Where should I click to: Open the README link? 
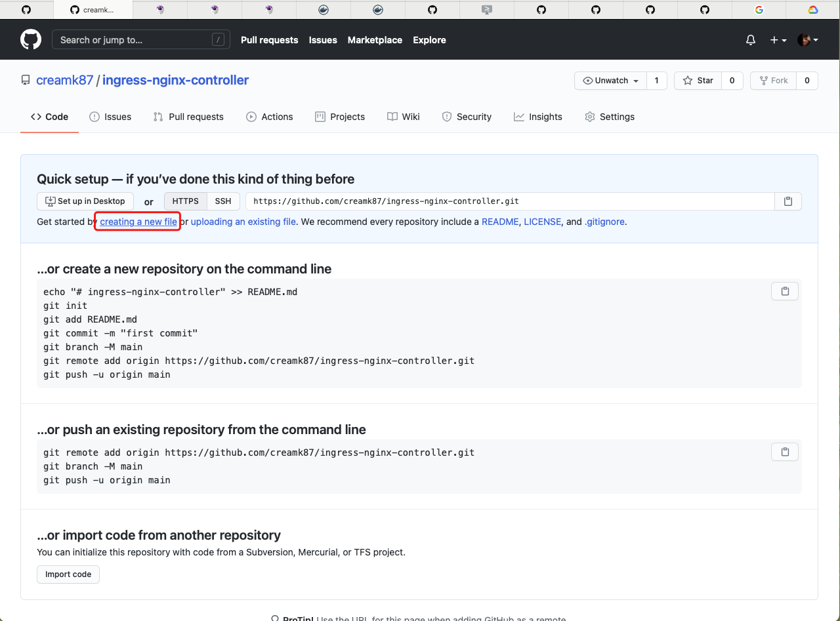(500, 222)
